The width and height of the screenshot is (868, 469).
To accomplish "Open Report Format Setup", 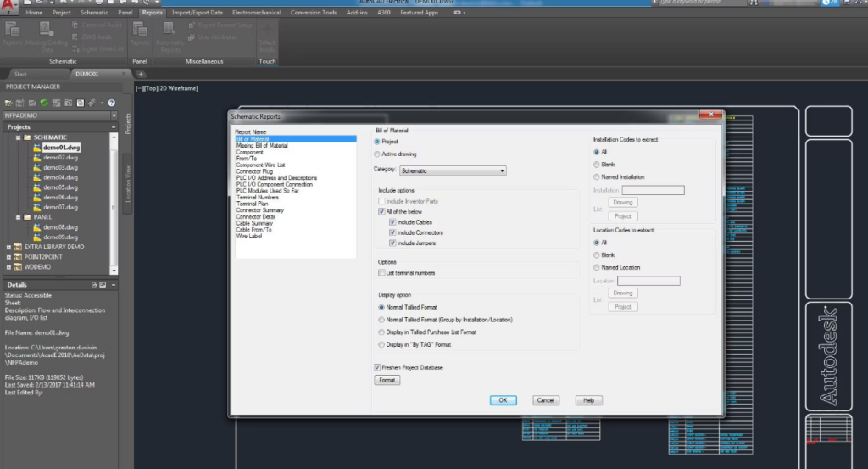I will (x=220, y=25).
